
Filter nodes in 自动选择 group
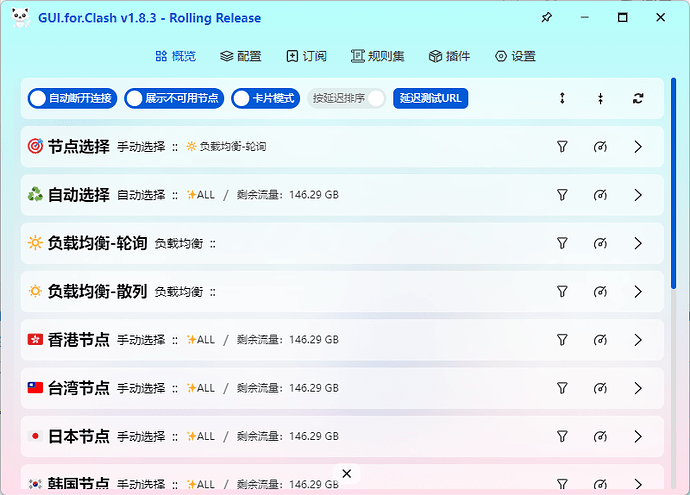coord(562,195)
